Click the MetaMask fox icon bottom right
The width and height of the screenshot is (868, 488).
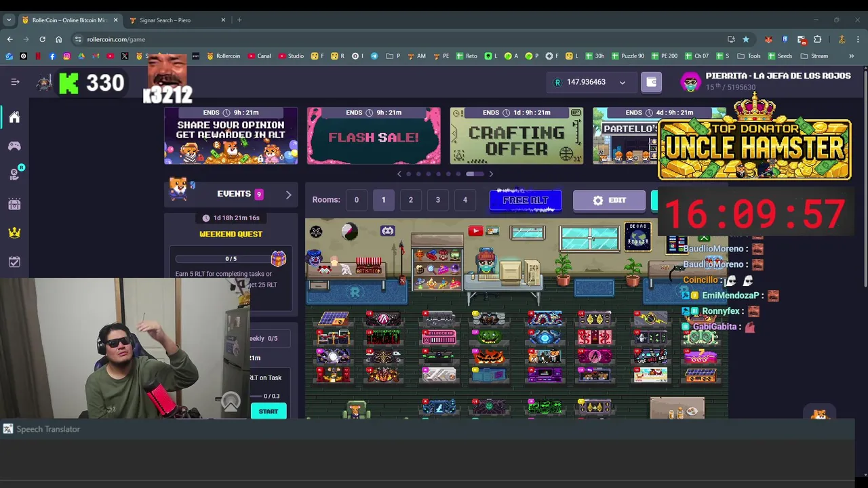pos(820,413)
